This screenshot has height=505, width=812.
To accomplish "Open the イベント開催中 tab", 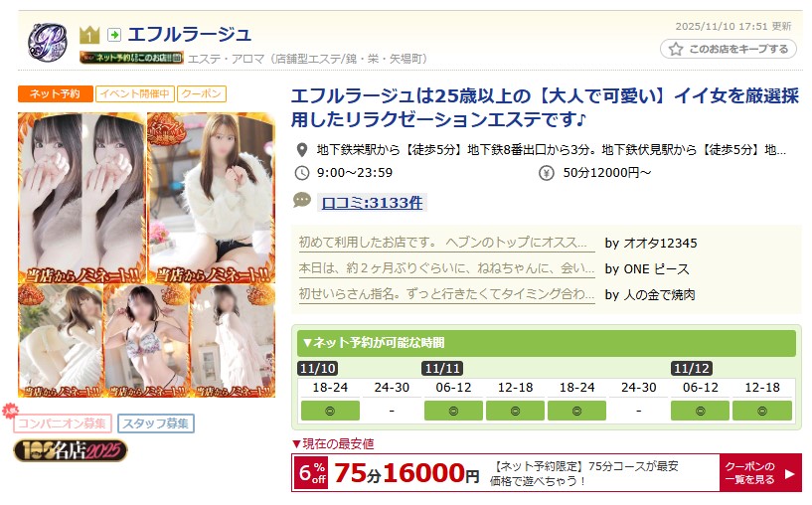I will pyautogui.click(x=135, y=93).
